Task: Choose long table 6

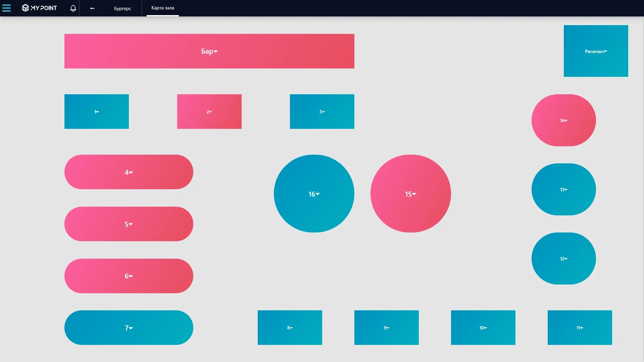Action: pos(129,276)
